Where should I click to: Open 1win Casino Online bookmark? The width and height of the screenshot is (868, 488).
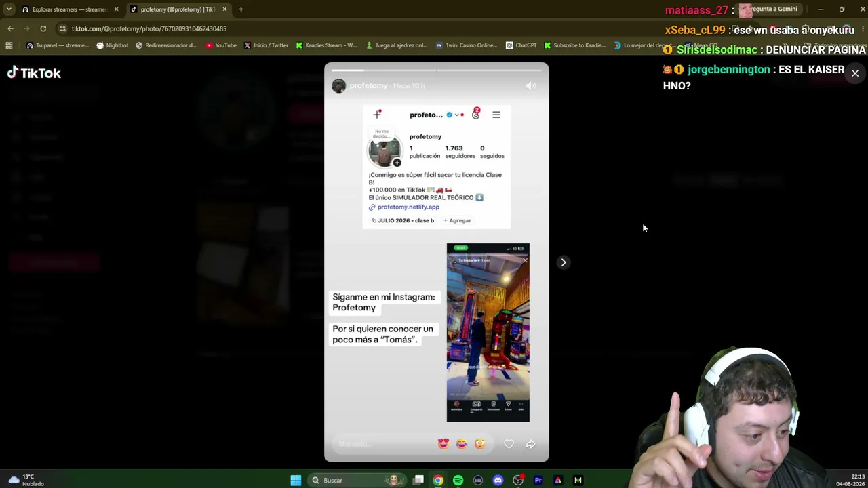tap(467, 45)
